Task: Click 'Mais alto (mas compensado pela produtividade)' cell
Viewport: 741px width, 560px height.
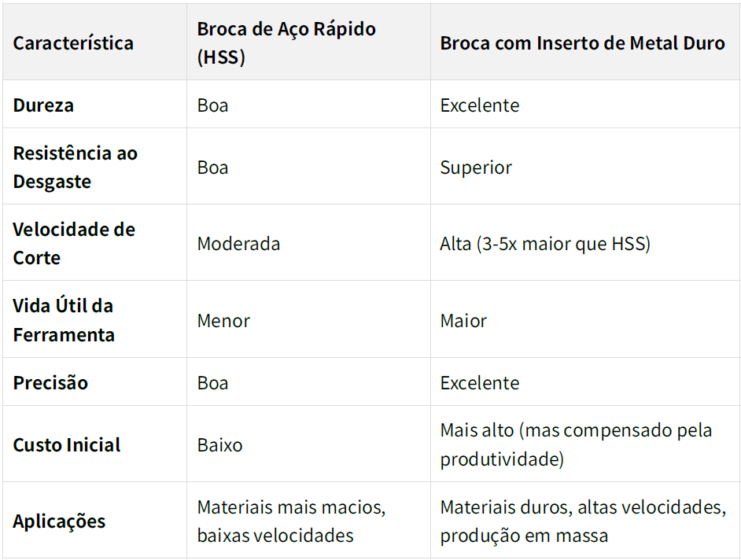Action: (x=576, y=444)
